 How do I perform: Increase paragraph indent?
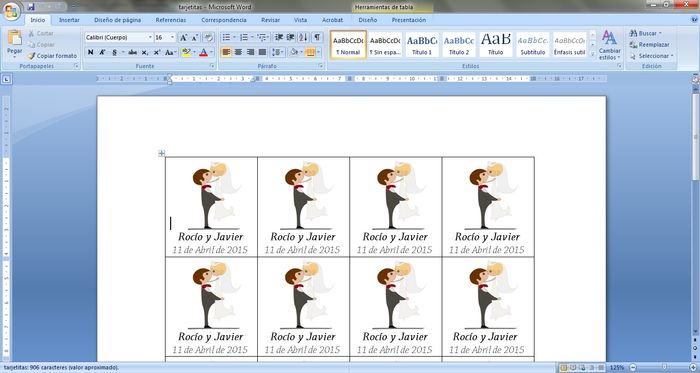tap(291, 37)
